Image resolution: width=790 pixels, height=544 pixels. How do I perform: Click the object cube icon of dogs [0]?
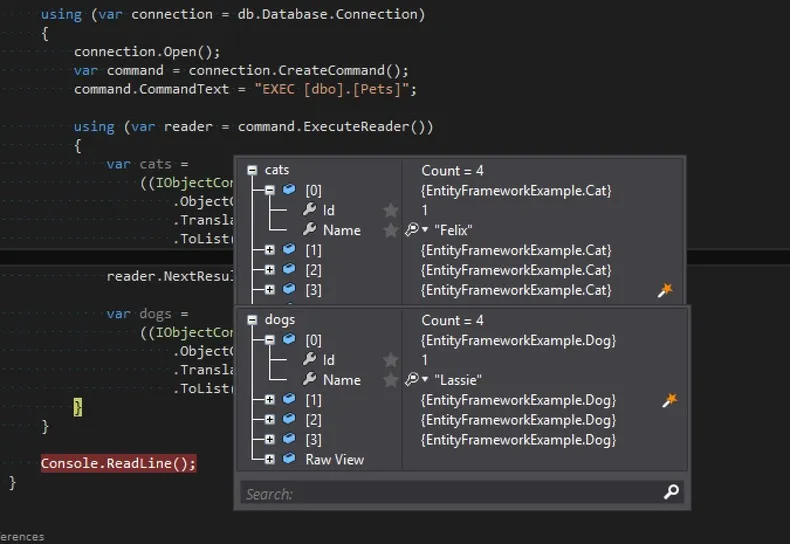click(289, 339)
